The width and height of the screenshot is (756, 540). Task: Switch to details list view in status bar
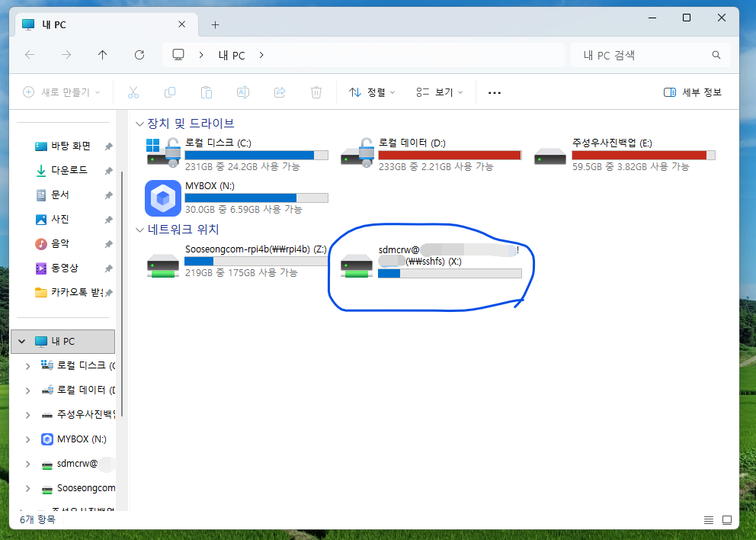pos(709,520)
